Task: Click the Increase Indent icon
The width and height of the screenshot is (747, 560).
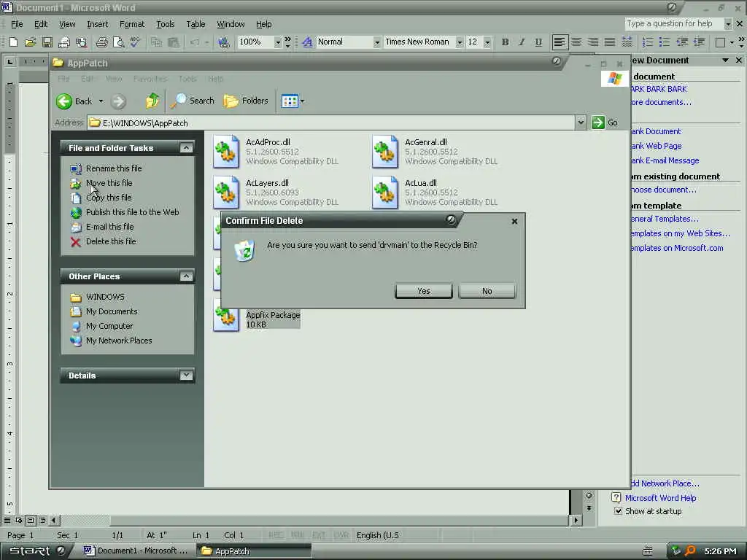Action: tap(699, 42)
